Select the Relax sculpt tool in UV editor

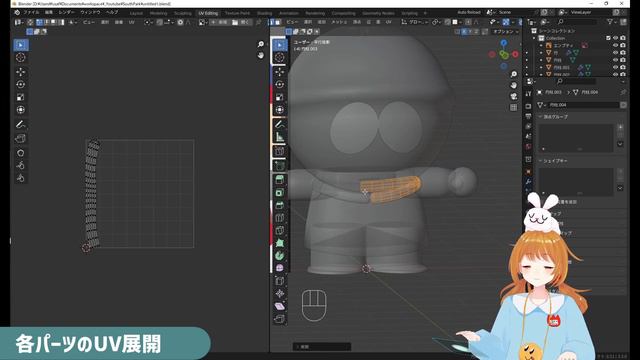pos(21,165)
